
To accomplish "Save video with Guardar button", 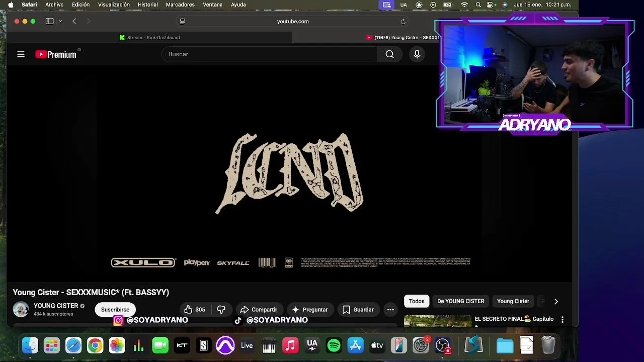I will pyautogui.click(x=358, y=310).
